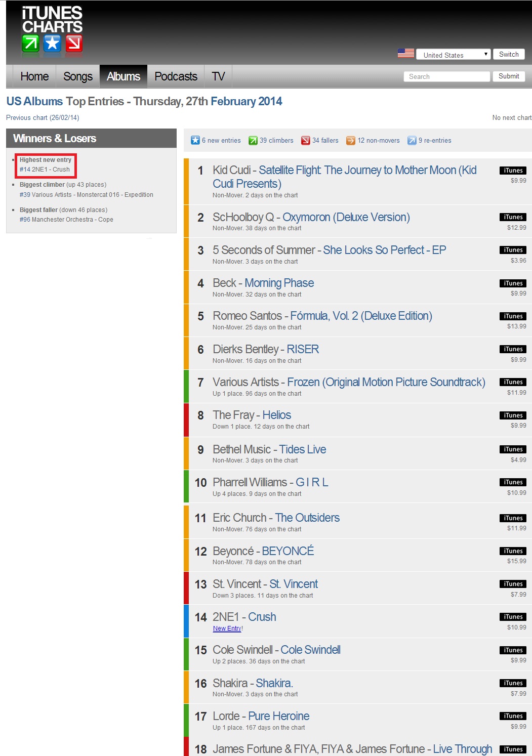The width and height of the screenshot is (532, 756).
Task: Click iTunes badge for Kid Cudi album
Action: coord(513,171)
